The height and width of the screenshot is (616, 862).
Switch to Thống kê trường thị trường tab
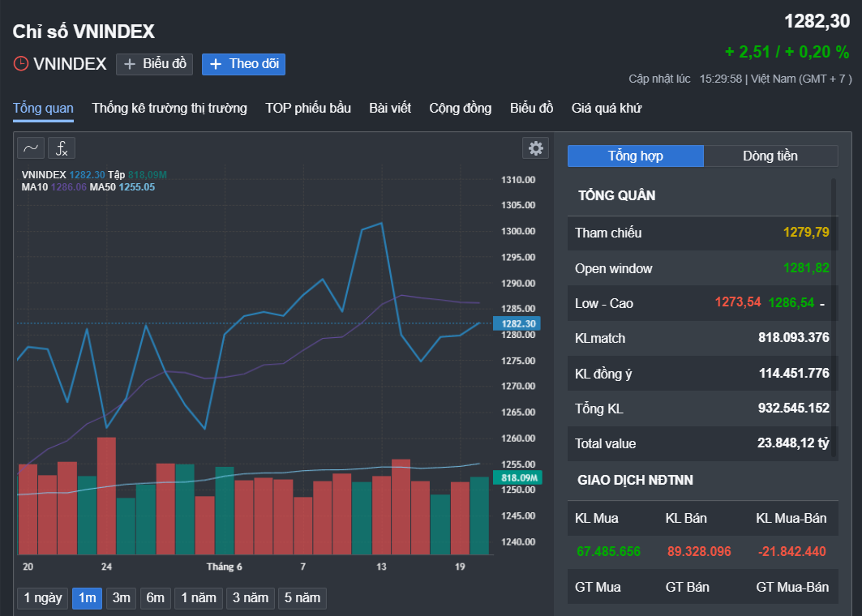click(169, 109)
